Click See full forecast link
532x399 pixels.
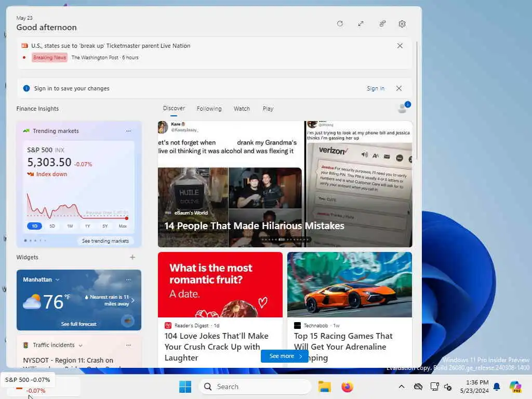pyautogui.click(x=79, y=324)
